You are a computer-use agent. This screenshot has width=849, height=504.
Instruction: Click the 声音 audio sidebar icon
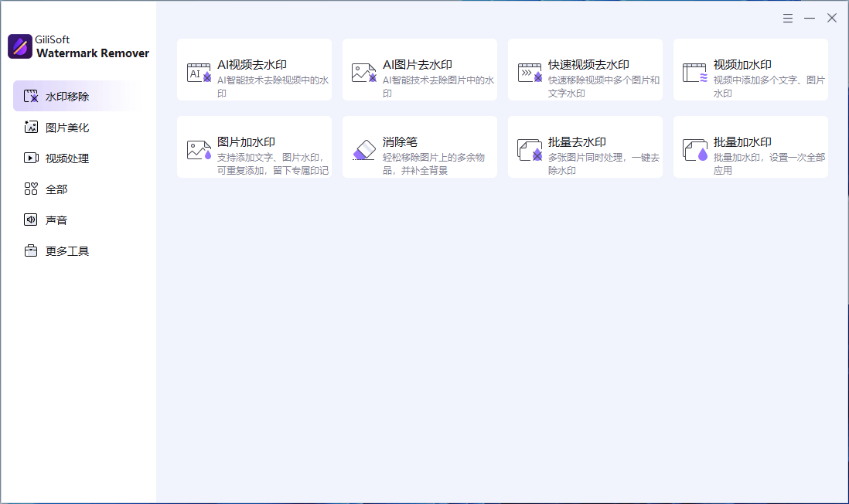tap(31, 220)
